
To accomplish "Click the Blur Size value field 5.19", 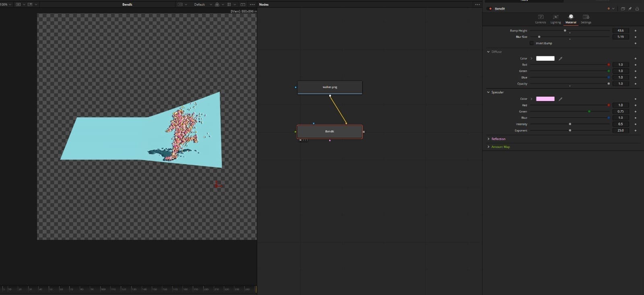I will (x=621, y=37).
